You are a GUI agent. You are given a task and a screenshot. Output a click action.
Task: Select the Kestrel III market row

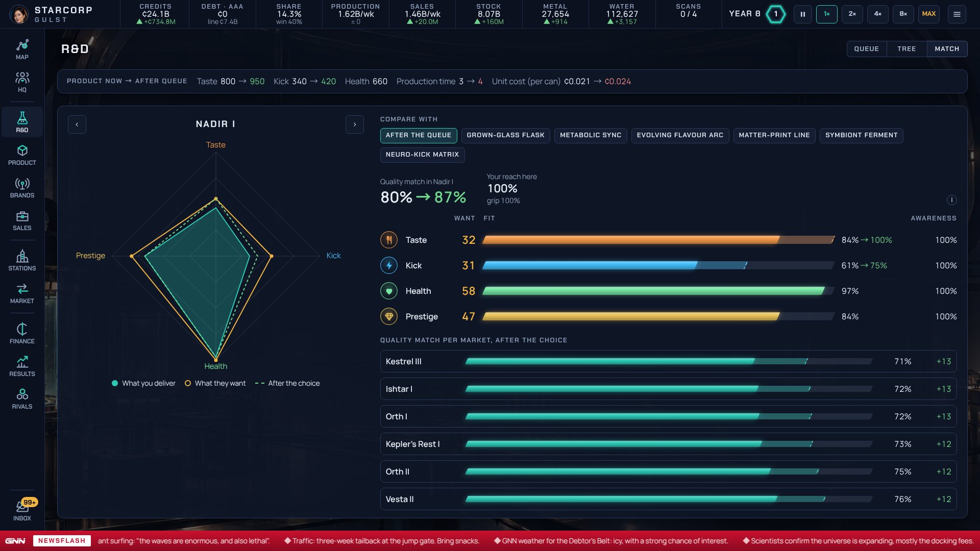point(668,361)
